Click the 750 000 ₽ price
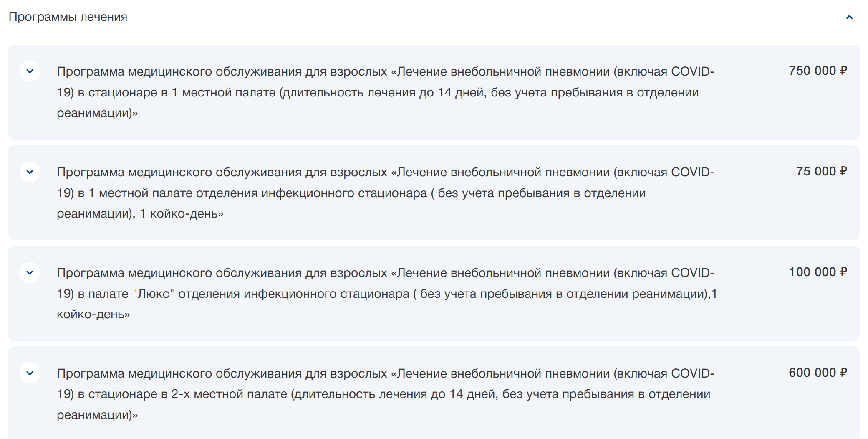Viewport: 868px width, 439px height. coord(818,71)
